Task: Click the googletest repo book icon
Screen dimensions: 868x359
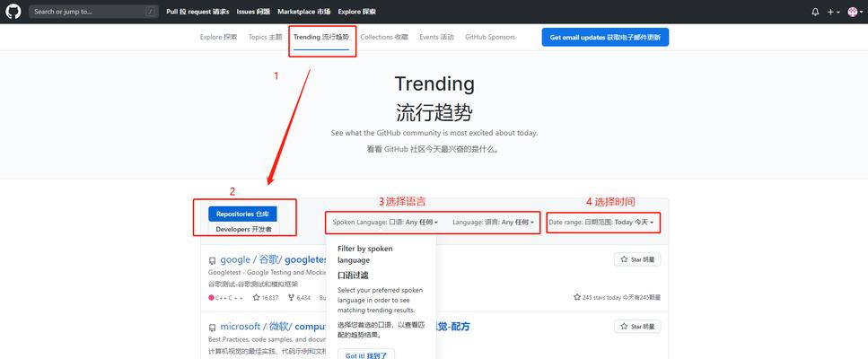Action: 212,260
